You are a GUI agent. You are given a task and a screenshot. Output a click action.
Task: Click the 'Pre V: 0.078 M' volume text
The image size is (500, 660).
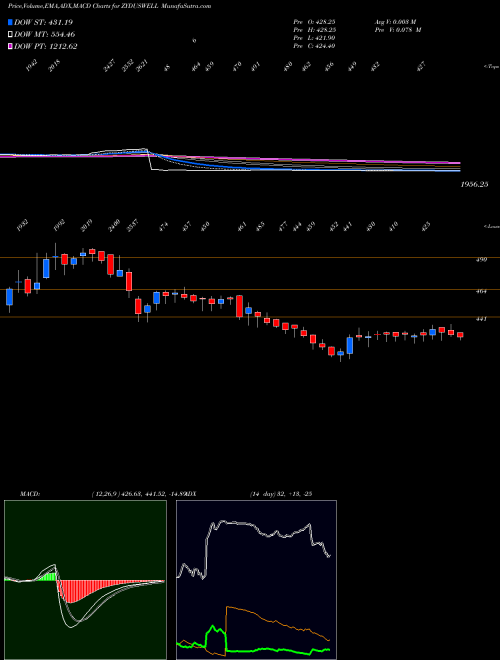pos(397,30)
